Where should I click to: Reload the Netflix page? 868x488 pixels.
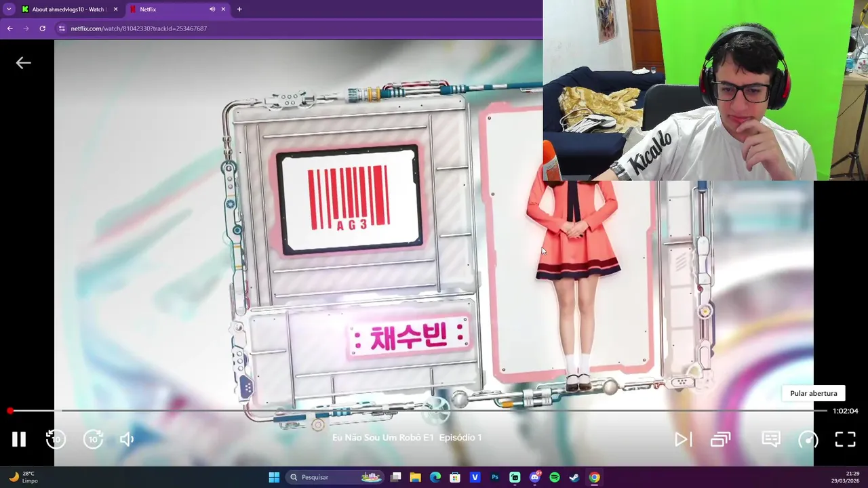click(x=42, y=28)
